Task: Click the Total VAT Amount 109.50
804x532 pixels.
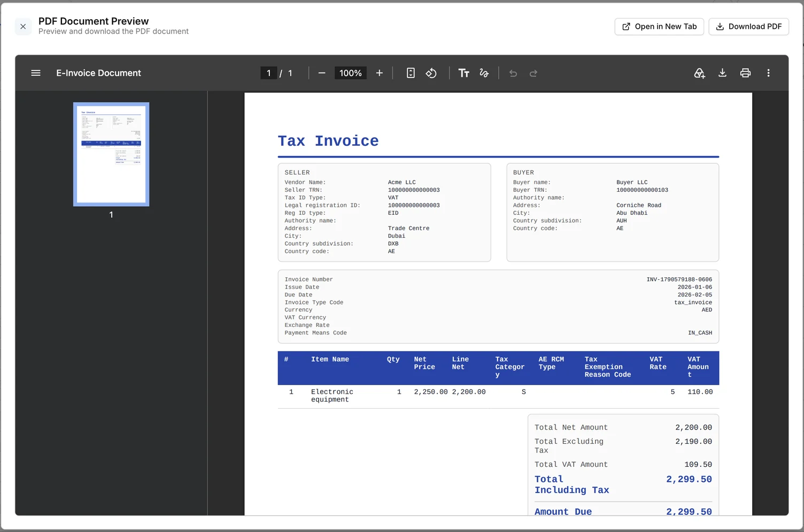Action: click(698, 465)
